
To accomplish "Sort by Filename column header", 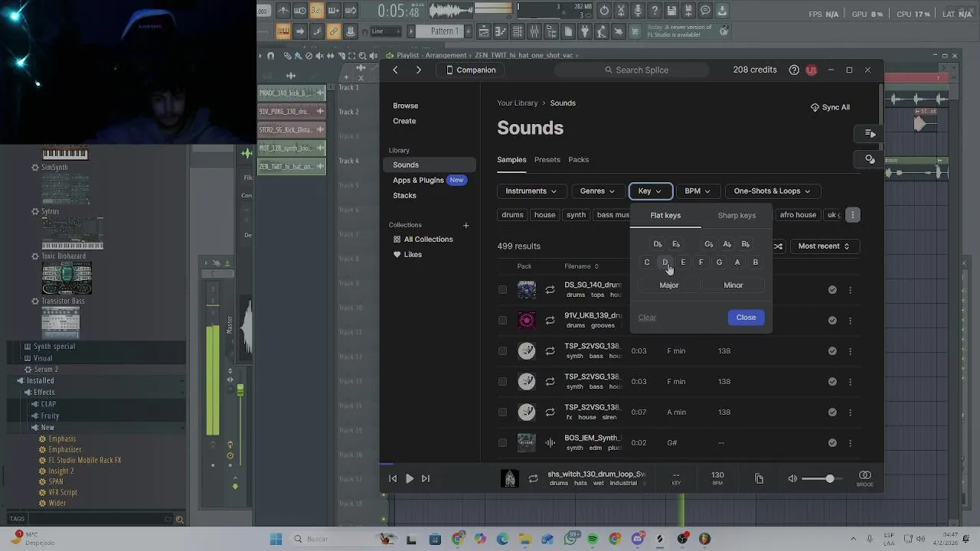I will click(x=581, y=266).
